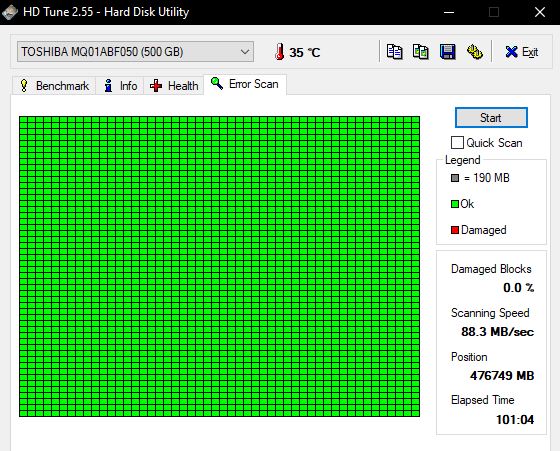Open the options wrench icon
The width and height of the screenshot is (560, 451).
[475, 52]
